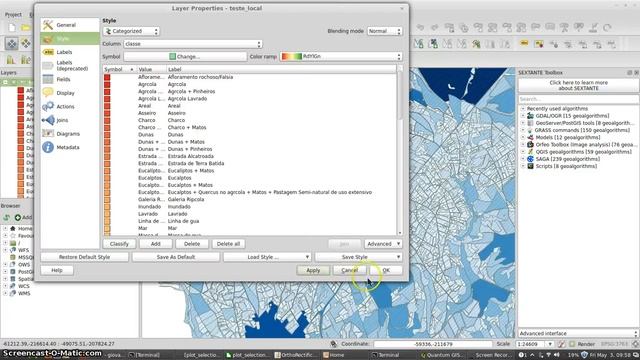Open the Categorized renderer dropdown
This screenshot has height=360, width=640.
pyautogui.click(x=131, y=31)
